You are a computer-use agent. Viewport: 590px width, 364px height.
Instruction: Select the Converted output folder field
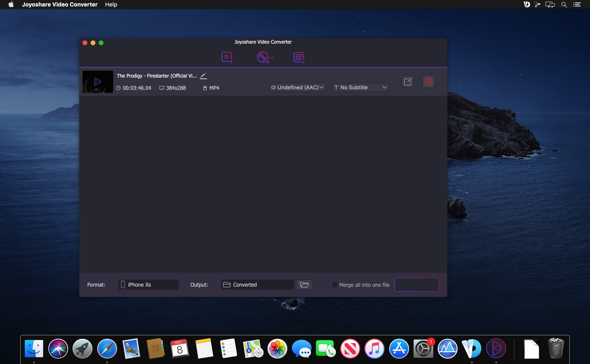click(257, 285)
